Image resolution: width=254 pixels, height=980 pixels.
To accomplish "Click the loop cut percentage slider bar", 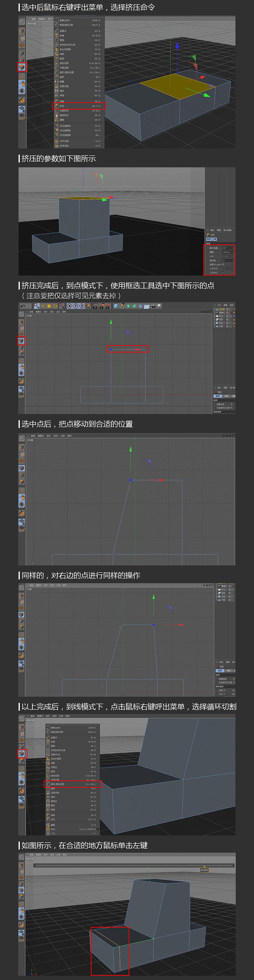I will pos(133,865).
